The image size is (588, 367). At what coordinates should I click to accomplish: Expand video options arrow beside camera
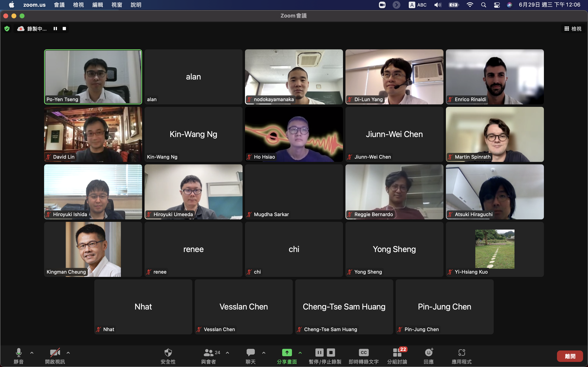[68, 353]
